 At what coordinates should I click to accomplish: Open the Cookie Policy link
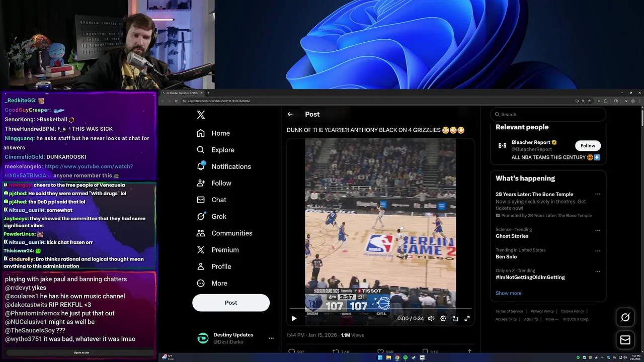click(573, 311)
